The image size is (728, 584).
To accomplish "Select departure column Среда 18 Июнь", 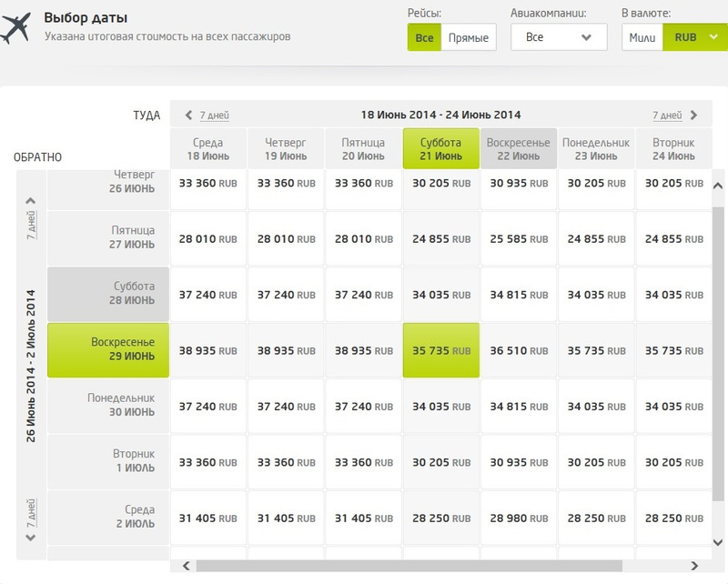I will [x=207, y=149].
